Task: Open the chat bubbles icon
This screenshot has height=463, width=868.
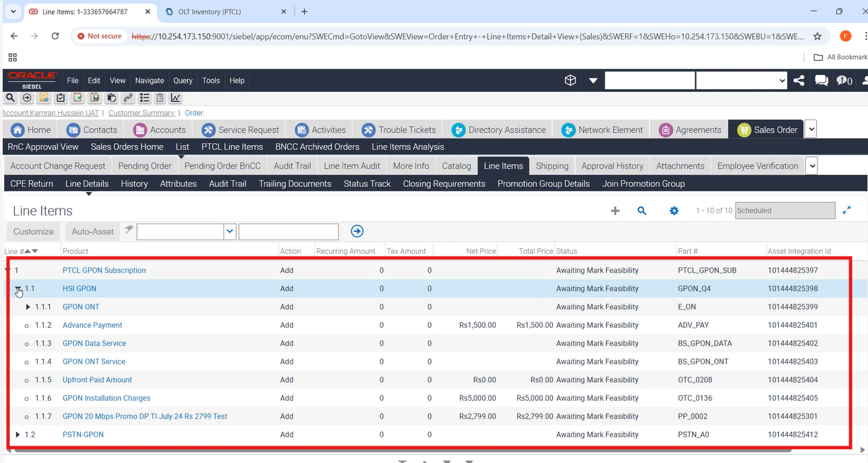Action: (x=821, y=80)
